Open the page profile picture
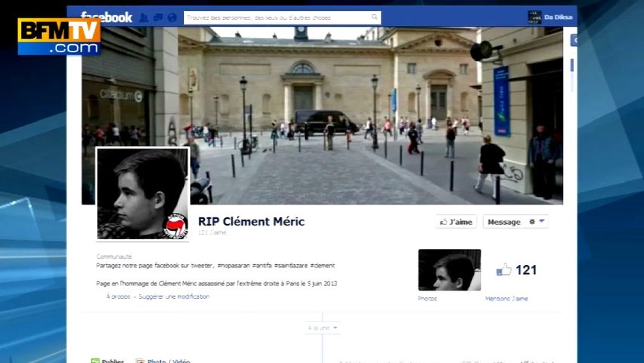The width and height of the screenshot is (644, 363). (143, 194)
